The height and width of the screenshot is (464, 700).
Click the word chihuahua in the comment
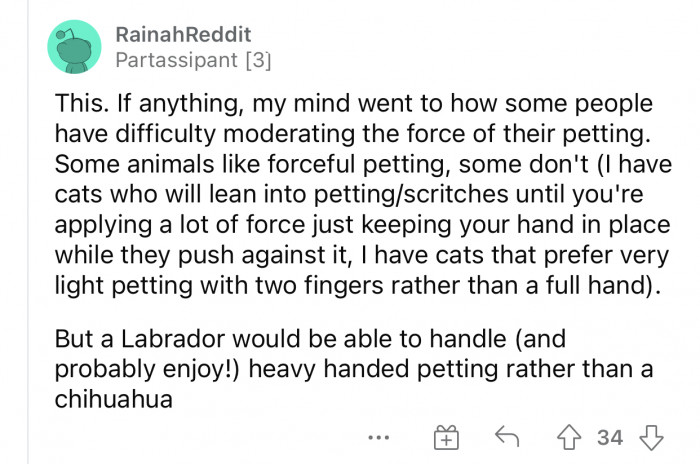113,399
